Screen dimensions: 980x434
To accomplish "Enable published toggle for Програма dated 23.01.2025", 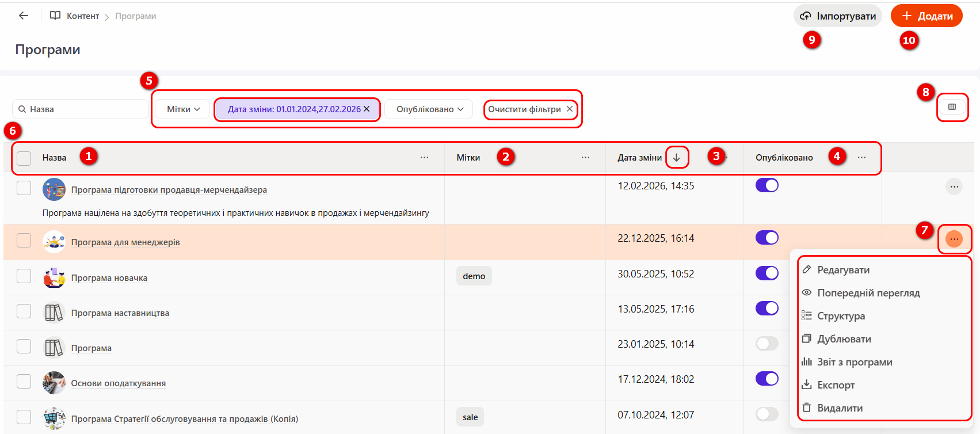I will click(x=767, y=344).
